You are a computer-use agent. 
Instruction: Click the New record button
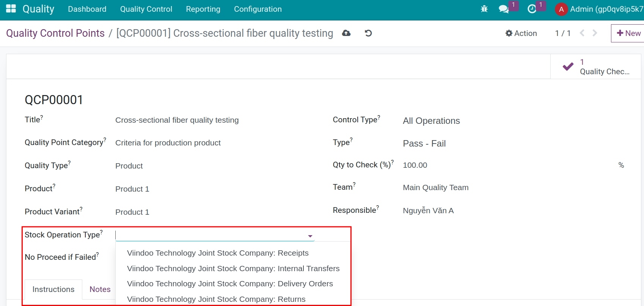click(x=628, y=33)
